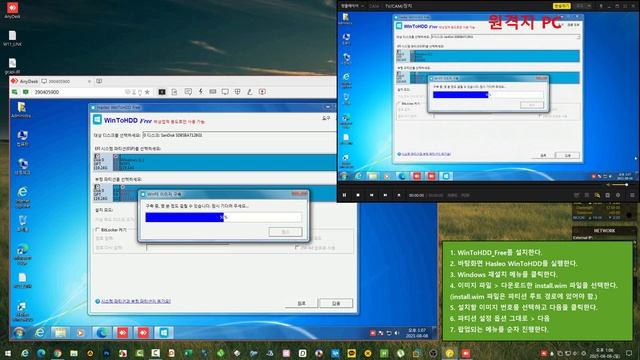Open Internet Explorer on remote taskbar
Screen dimensions: 640x360
pos(40,333)
